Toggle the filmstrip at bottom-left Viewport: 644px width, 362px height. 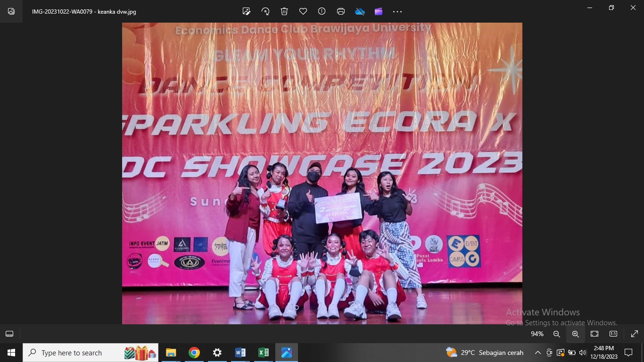coord(9,334)
